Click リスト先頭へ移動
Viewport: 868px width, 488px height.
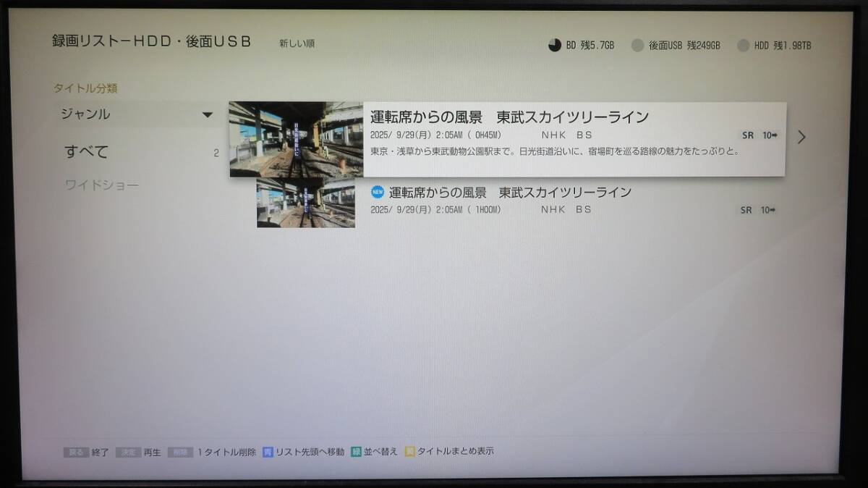(x=310, y=452)
